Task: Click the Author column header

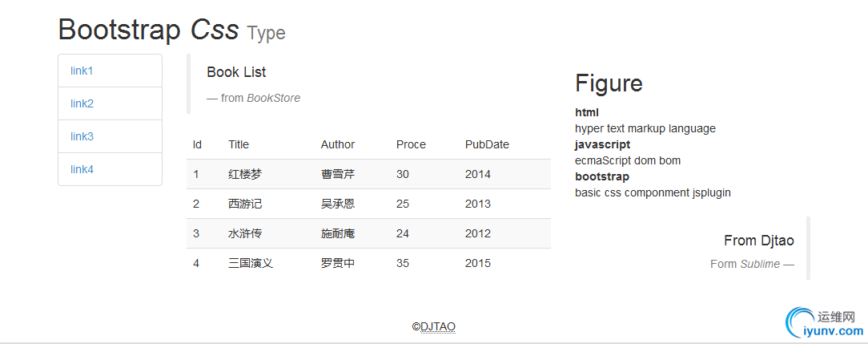Action: click(337, 144)
